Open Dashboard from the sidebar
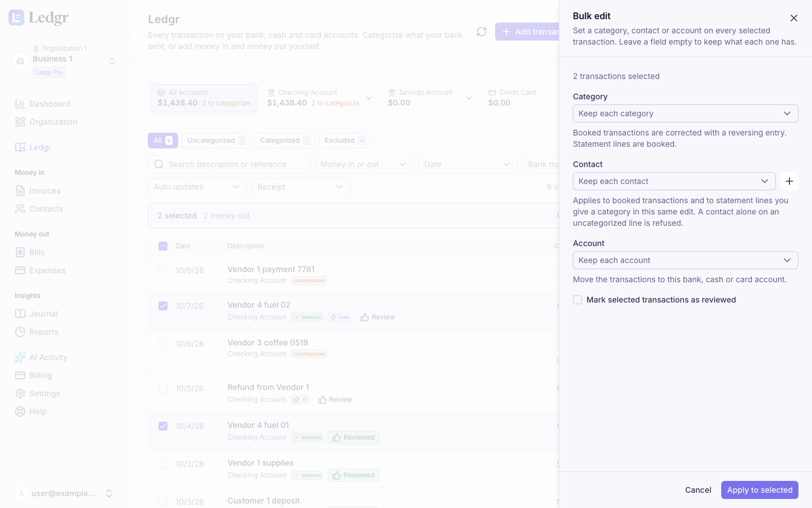This screenshot has height=508, width=812. [65, 104]
